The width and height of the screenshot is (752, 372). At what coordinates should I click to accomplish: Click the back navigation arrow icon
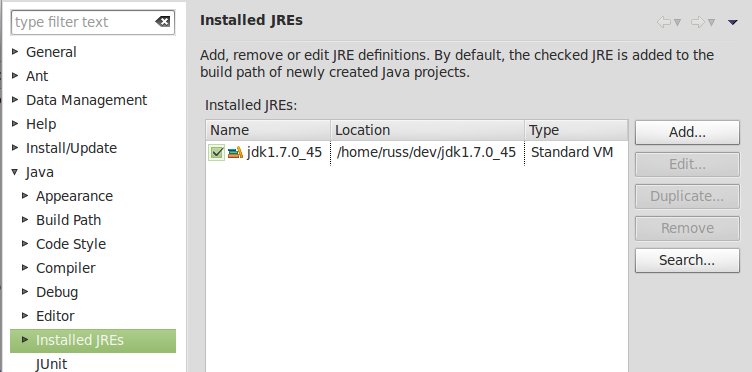663,22
